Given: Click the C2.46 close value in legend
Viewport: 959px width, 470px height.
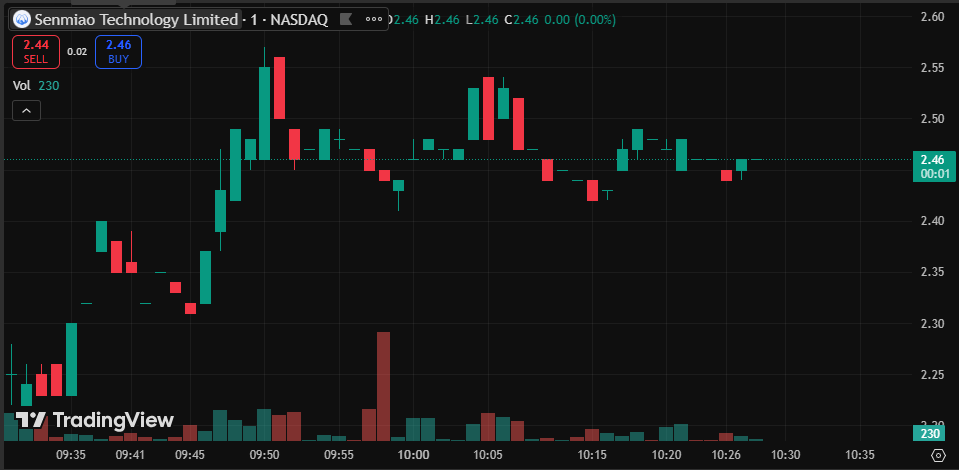Looking at the screenshot, I should [520, 20].
